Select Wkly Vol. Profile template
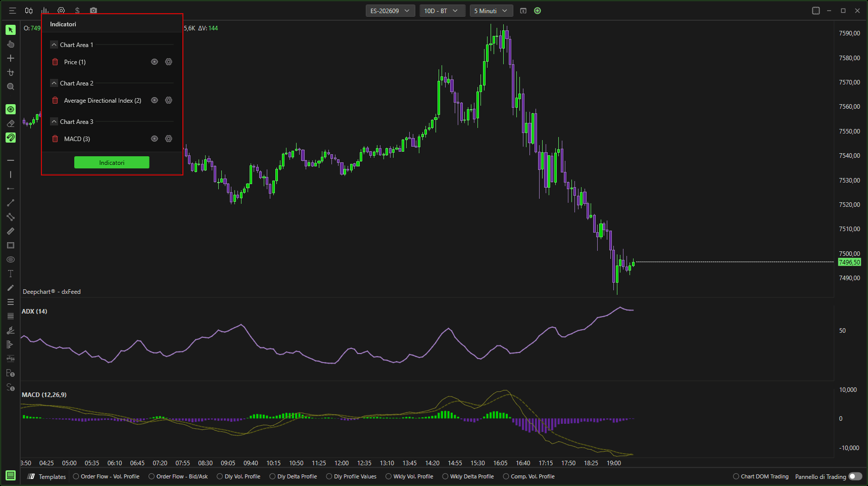Image resolution: width=868 pixels, height=486 pixels. click(x=409, y=476)
